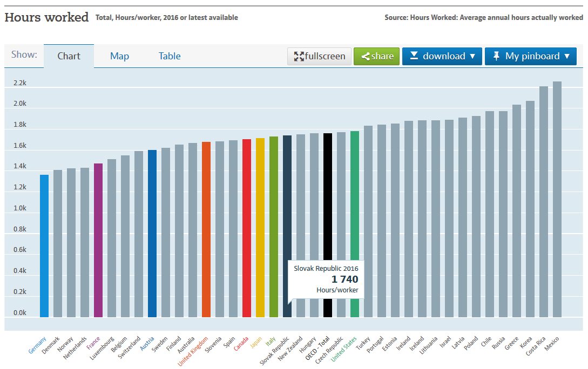Screen dimensions: 588x369
Task: Toggle highlight on Germany country label
Action: (38, 345)
